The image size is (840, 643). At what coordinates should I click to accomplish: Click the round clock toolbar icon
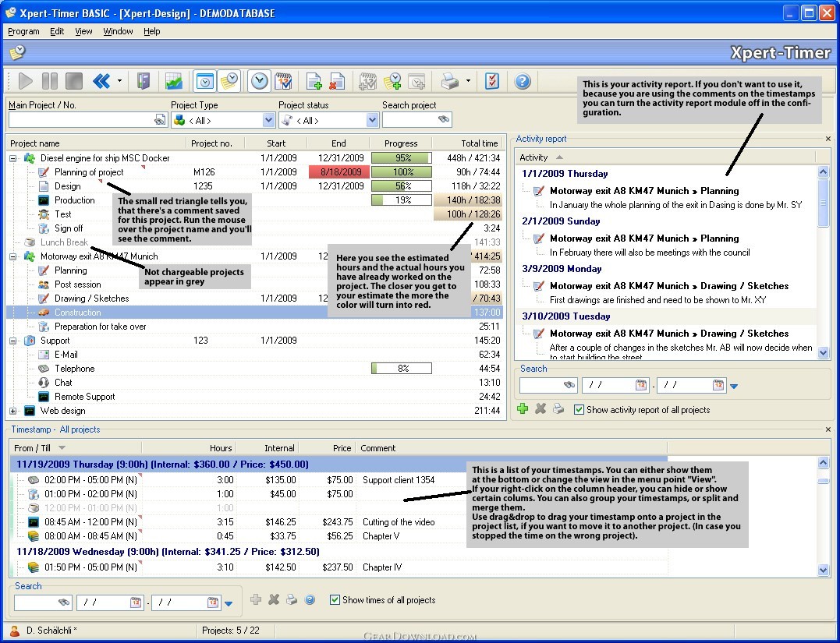click(259, 81)
